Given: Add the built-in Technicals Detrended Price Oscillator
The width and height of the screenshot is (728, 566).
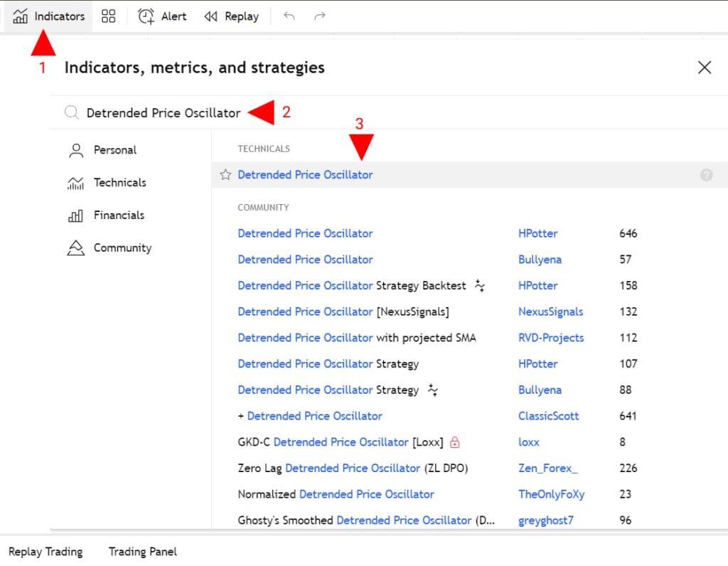Looking at the screenshot, I should pyautogui.click(x=305, y=175).
